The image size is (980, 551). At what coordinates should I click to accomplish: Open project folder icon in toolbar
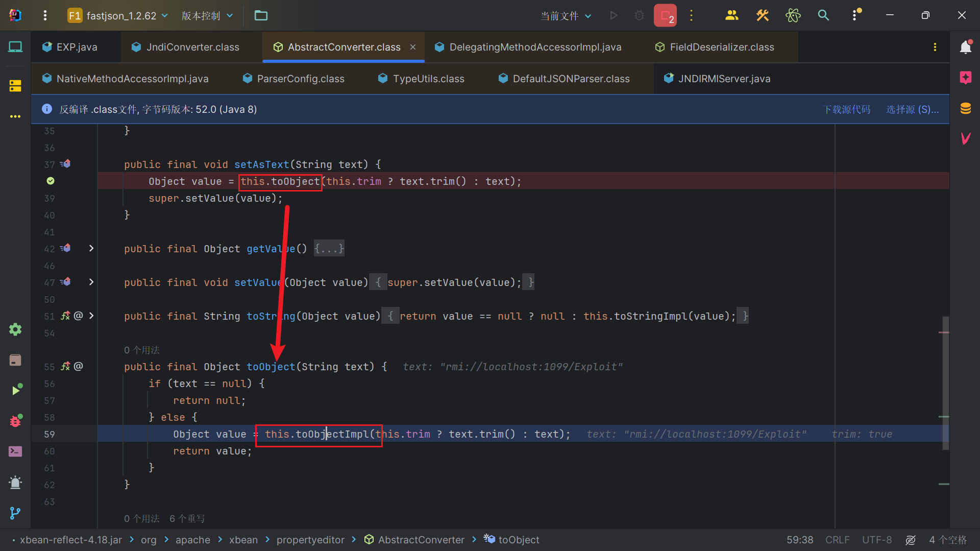[261, 15]
